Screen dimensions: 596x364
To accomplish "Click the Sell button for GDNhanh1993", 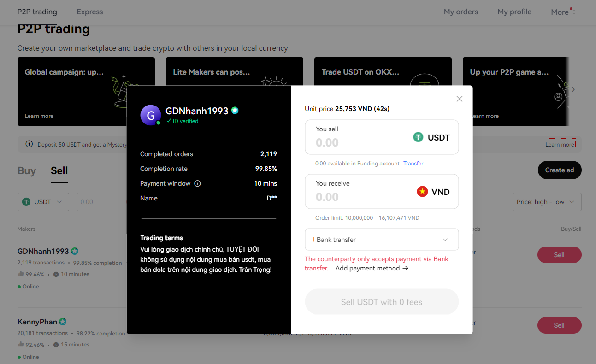I will pyautogui.click(x=559, y=255).
